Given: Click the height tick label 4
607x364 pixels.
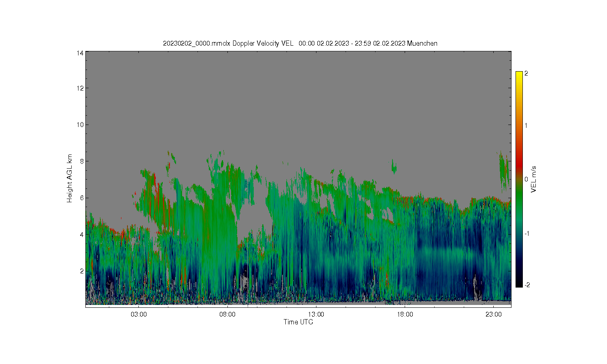Looking at the screenshot, I should click(x=82, y=235).
